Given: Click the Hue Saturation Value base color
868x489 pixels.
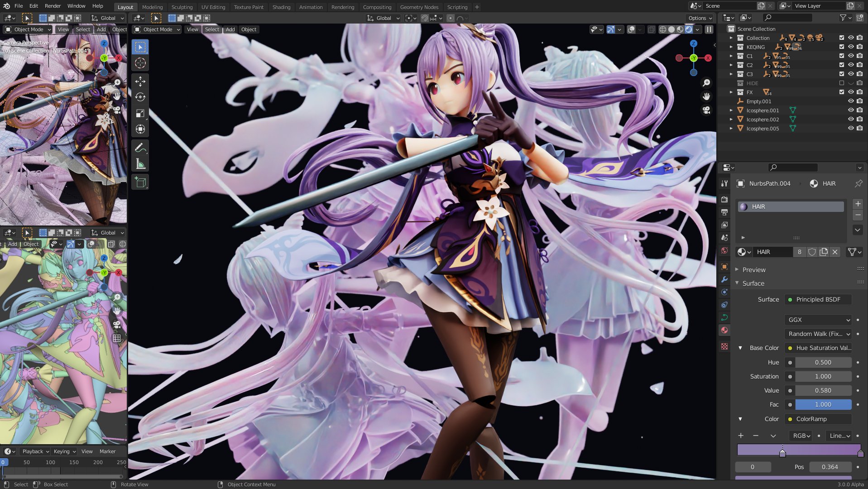Looking at the screenshot, I should tap(818, 348).
